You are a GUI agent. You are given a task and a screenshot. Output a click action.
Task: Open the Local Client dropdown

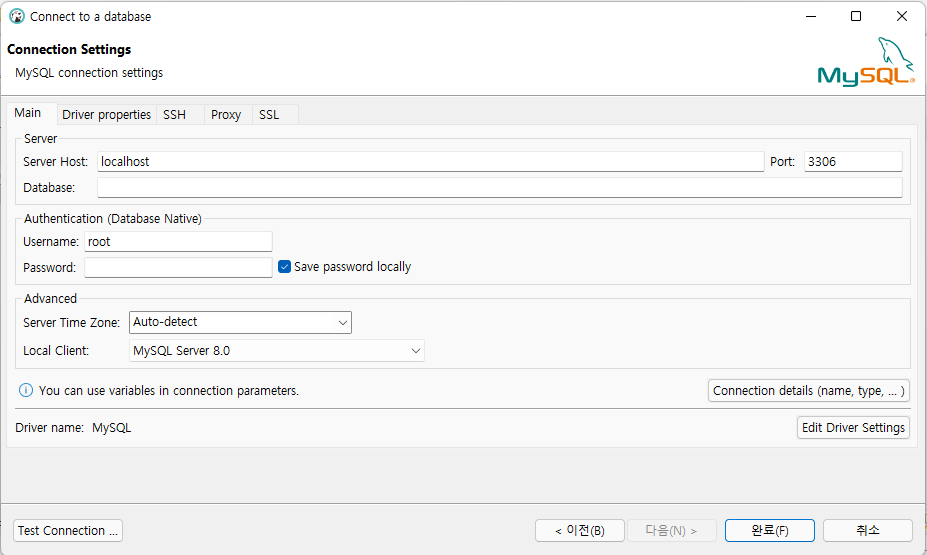(277, 350)
